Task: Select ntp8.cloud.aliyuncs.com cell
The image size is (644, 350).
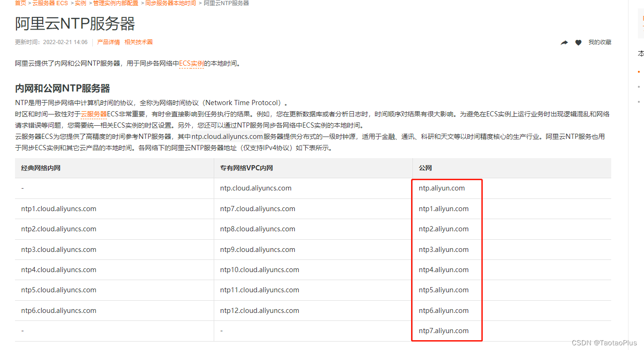Action: pos(313,229)
